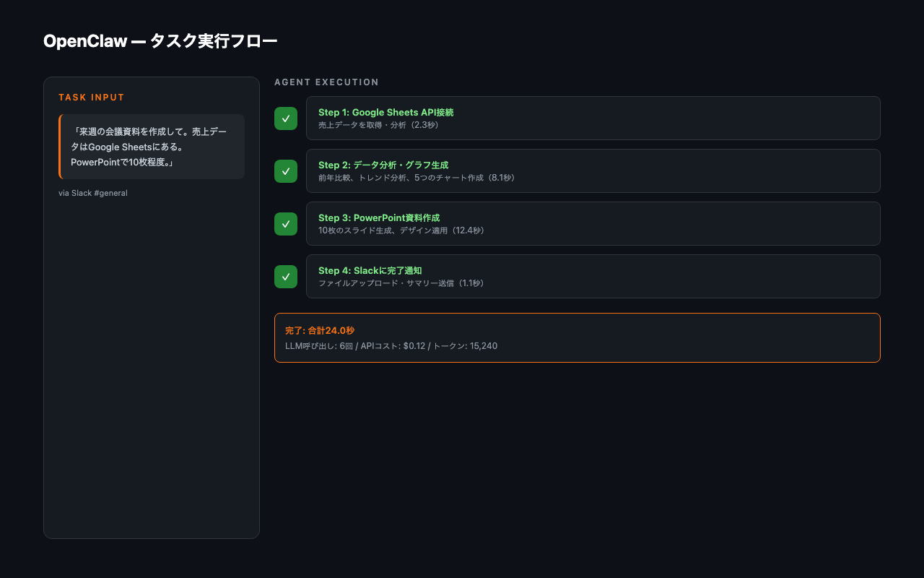Viewport: 924px width, 578px height.
Task: Click the Step 2 green checkmark icon
Action: 285,171
